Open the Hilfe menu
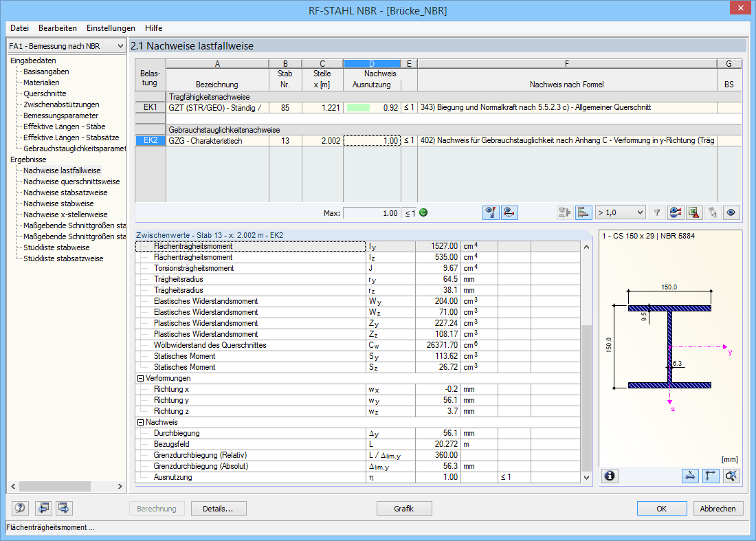Screen dimensions: 756x541 pyautogui.click(x=154, y=28)
